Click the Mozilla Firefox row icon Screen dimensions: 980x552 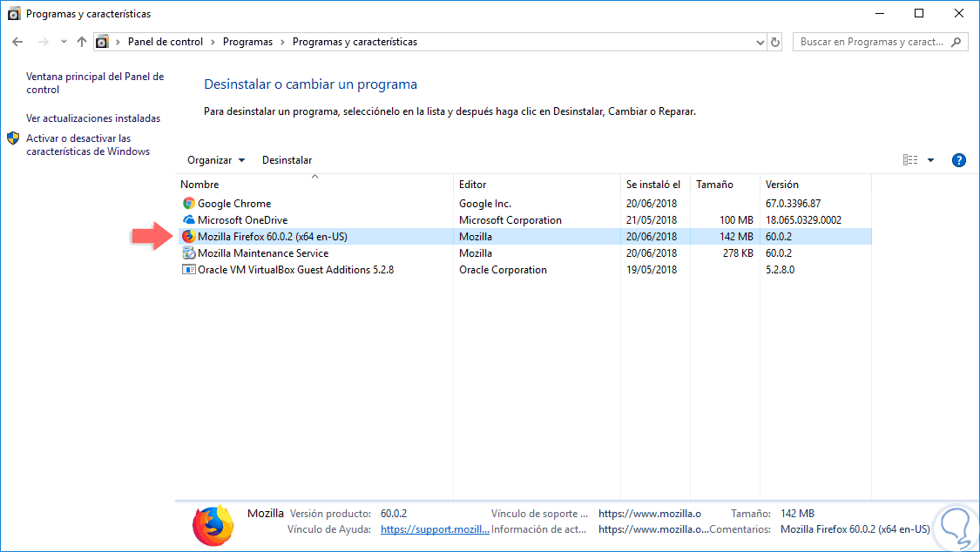click(189, 237)
